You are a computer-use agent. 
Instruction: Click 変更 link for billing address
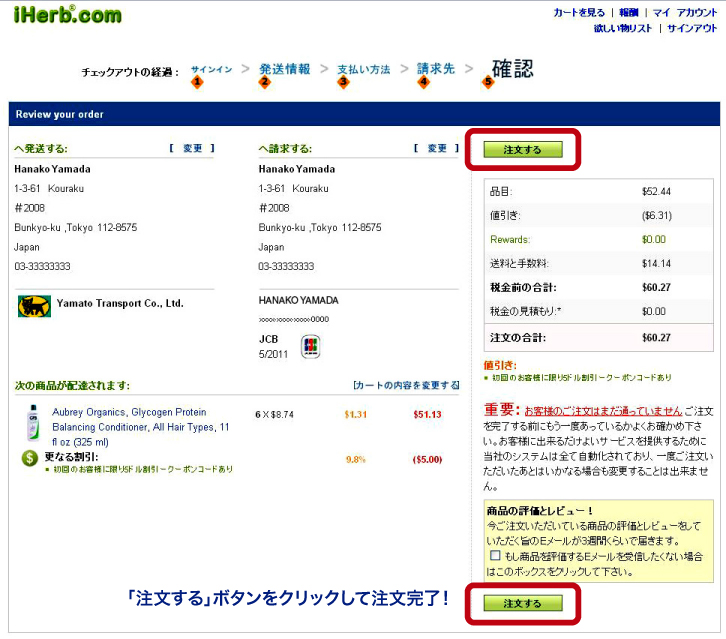437,148
